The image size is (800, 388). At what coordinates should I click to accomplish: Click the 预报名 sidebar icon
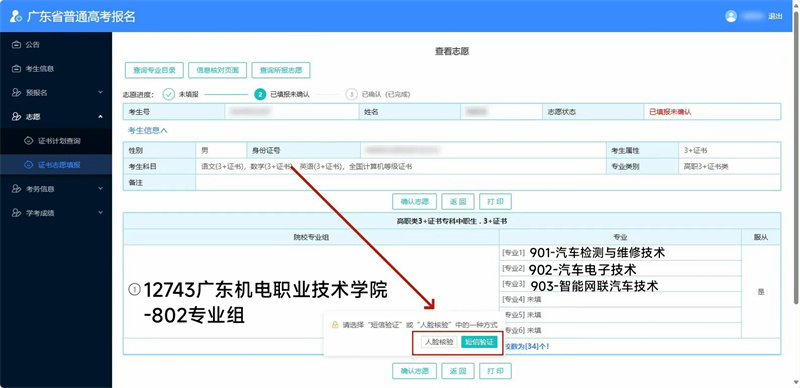tap(16, 92)
